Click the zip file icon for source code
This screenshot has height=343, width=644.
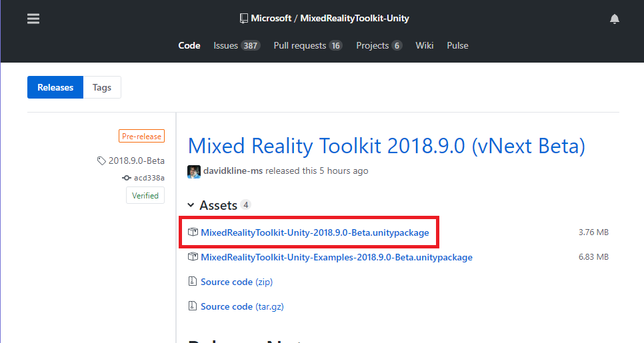point(193,282)
